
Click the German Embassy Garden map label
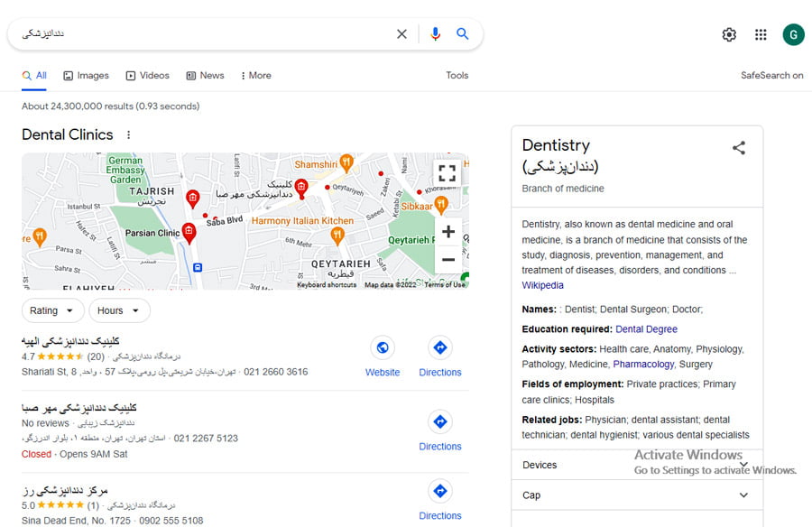coord(125,170)
